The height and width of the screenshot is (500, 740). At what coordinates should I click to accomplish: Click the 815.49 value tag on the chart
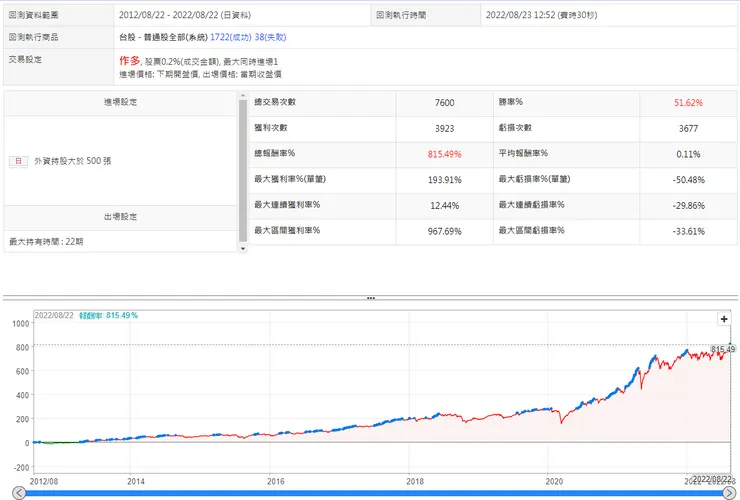[723, 349]
